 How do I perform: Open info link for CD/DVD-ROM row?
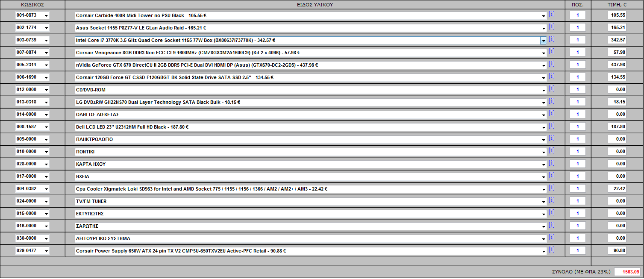click(552, 89)
